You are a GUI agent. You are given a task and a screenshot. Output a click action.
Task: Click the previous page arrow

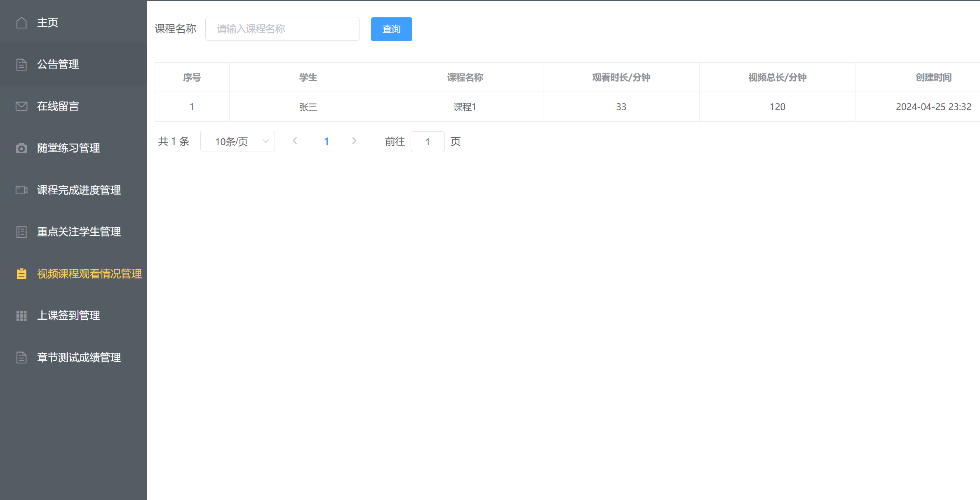coord(295,141)
